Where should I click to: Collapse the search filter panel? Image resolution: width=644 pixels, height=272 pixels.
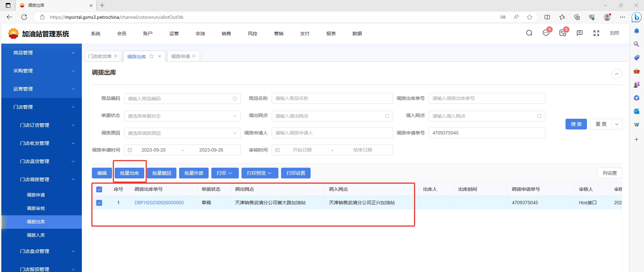click(x=616, y=74)
